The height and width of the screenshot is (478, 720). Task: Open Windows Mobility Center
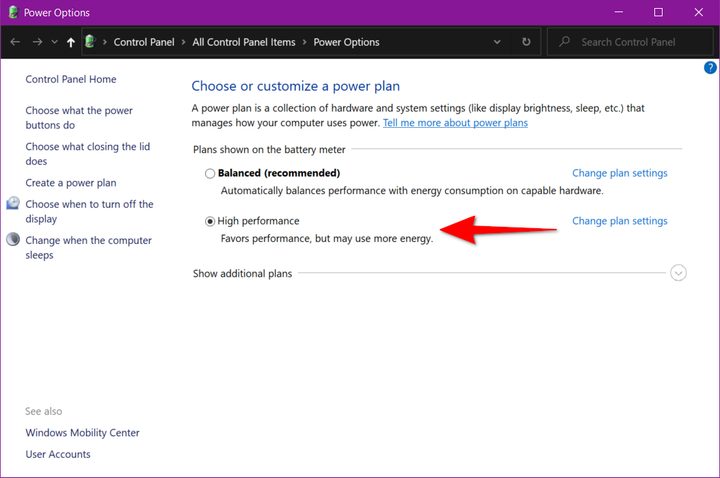(x=82, y=433)
